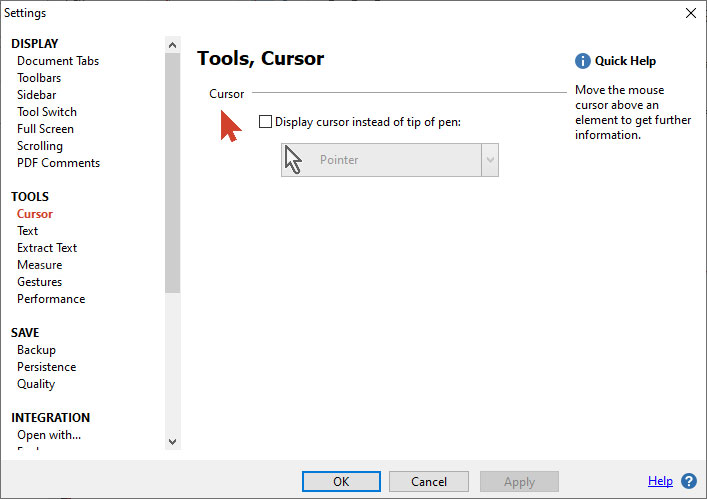The image size is (707, 499).
Task: Click the blue help question mark icon
Action: click(x=689, y=481)
